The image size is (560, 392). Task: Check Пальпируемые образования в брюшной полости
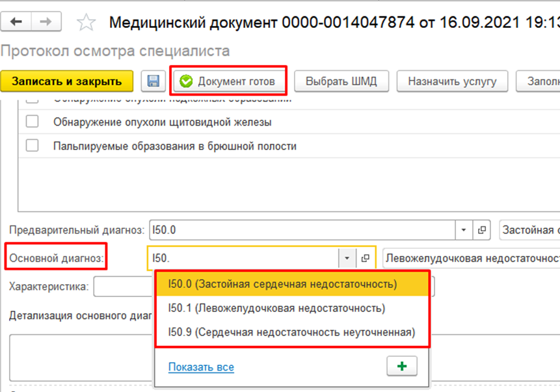coord(32,146)
